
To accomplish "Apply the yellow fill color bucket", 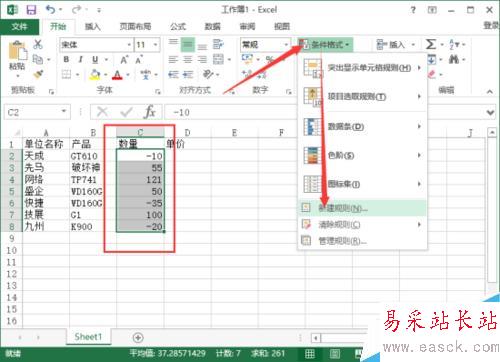I will [95, 74].
